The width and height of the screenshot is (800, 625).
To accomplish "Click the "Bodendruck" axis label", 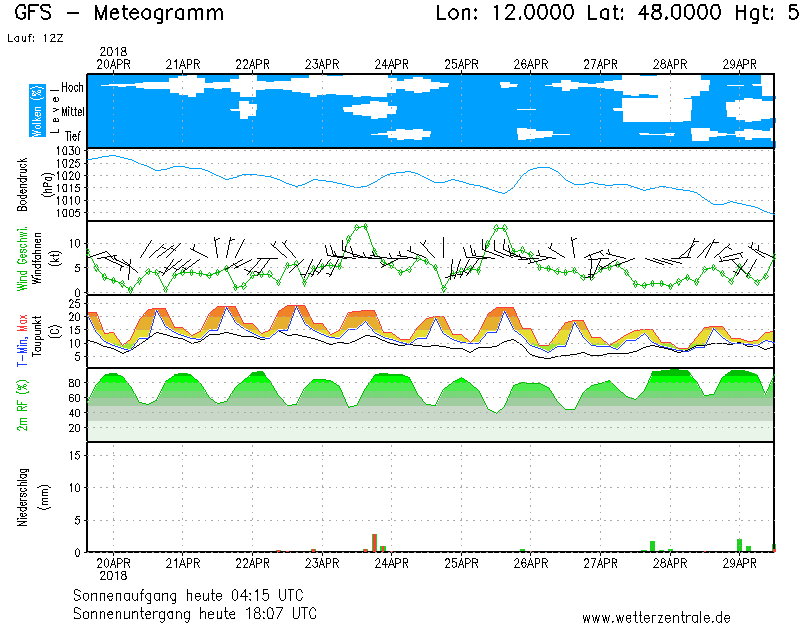I will pos(22,184).
